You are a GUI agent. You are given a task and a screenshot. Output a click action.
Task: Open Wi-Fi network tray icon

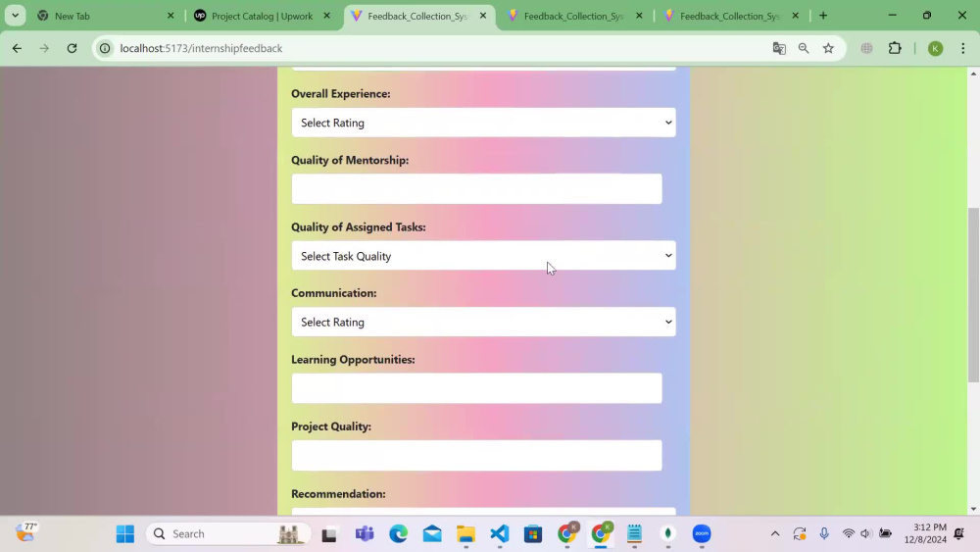848,534
